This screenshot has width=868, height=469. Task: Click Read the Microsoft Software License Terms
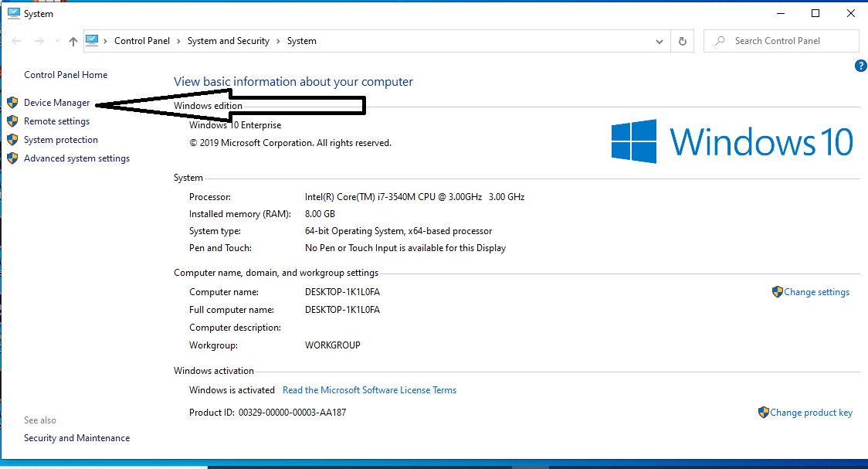click(369, 389)
